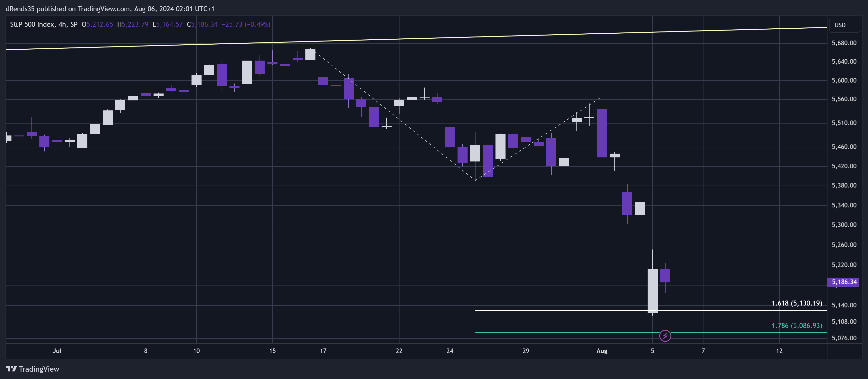Click the change value −25.73 (−0.49%)
The image size is (868, 379).
pyautogui.click(x=246, y=24)
